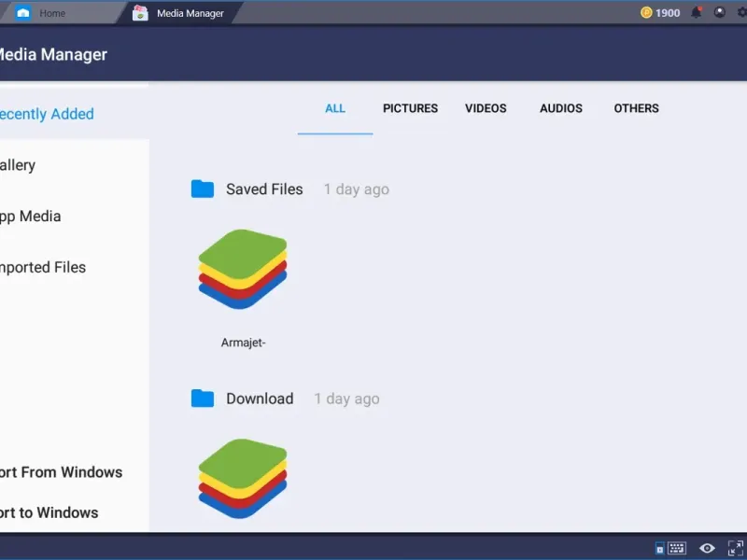Select the VIDEOS filter tab
The height and width of the screenshot is (560, 747).
(x=486, y=108)
